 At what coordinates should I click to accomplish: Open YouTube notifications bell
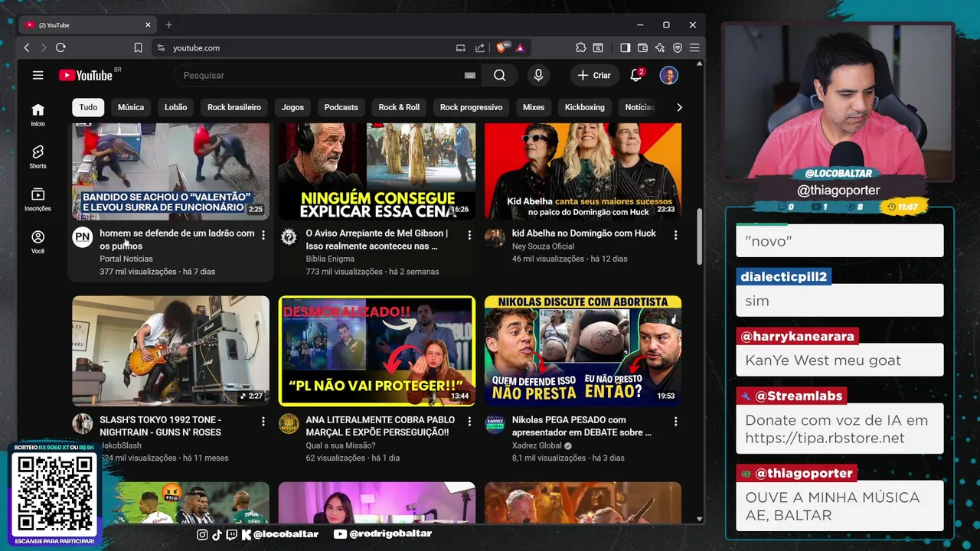636,75
